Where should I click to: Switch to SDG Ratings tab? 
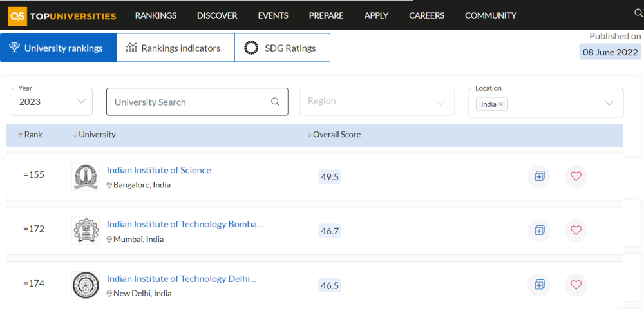tap(283, 48)
